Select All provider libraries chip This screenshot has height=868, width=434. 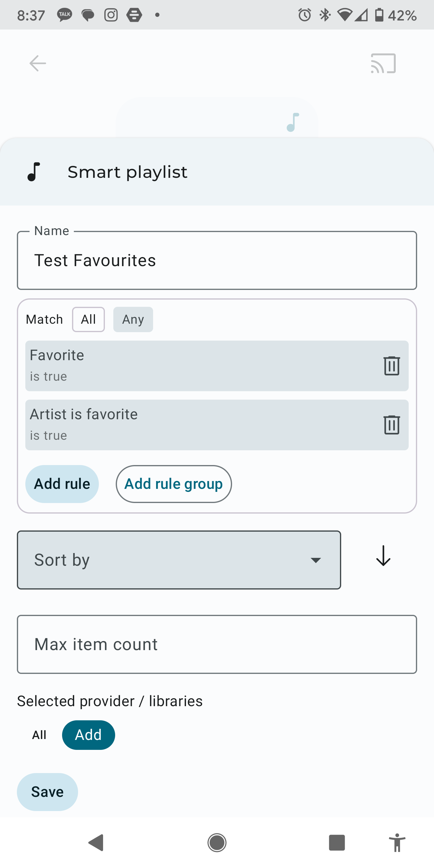39,735
